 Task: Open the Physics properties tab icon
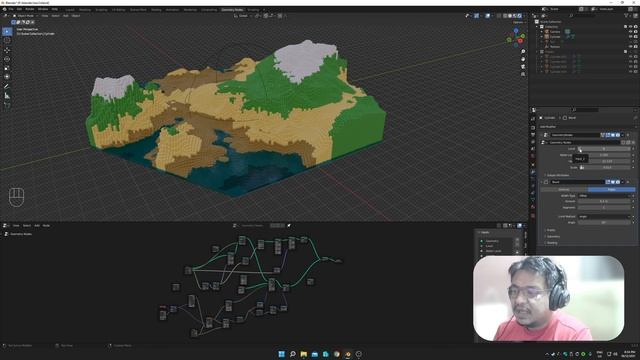(533, 186)
